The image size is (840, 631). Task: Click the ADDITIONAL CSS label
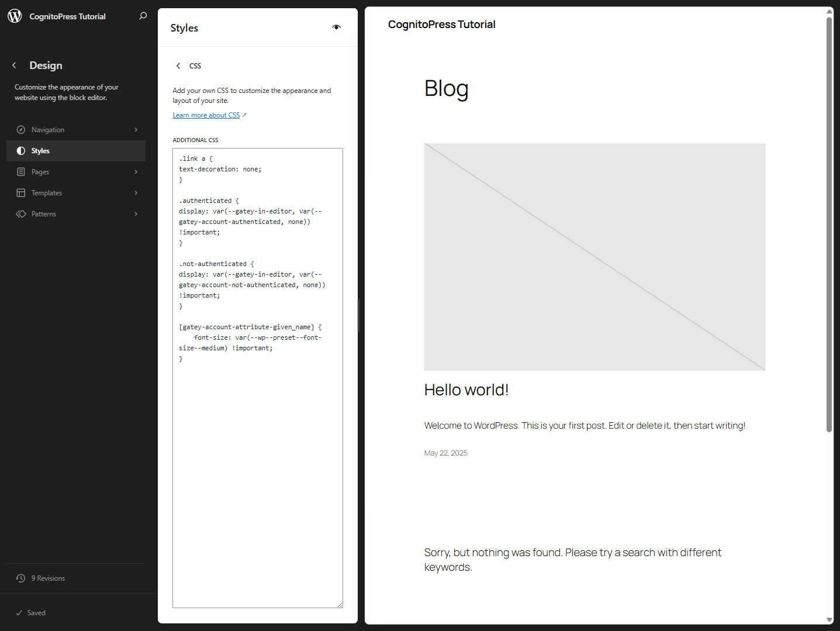pyautogui.click(x=195, y=140)
